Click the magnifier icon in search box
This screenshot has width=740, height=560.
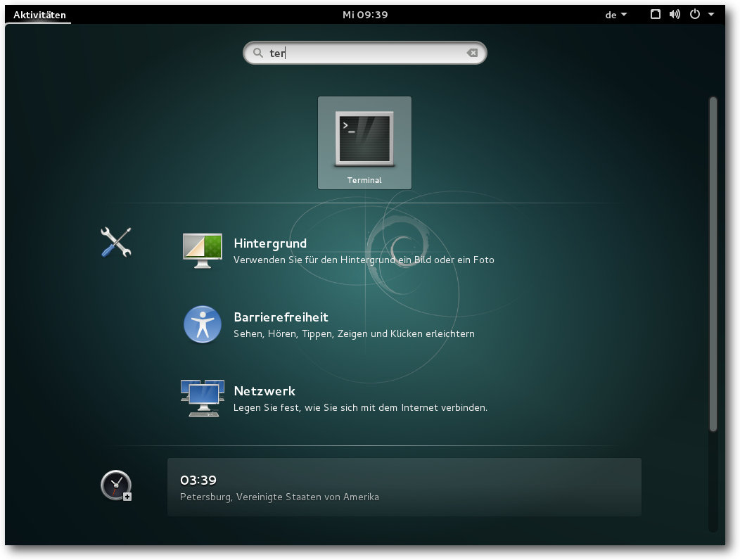click(x=257, y=53)
